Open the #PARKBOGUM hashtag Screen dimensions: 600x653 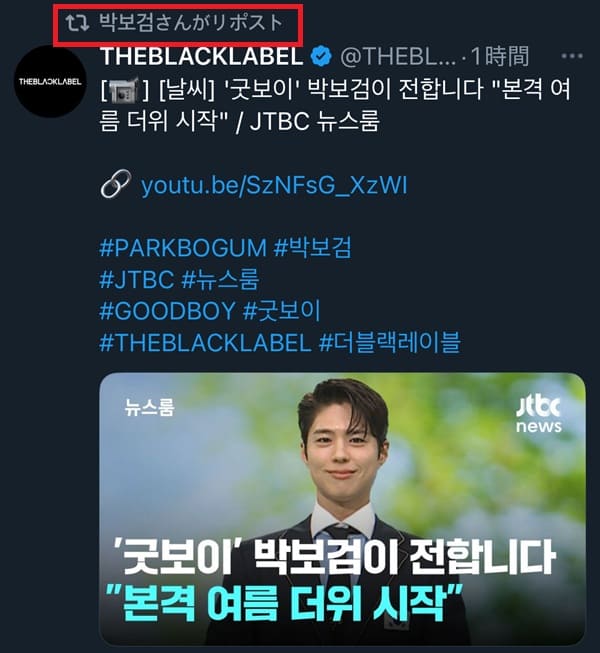(x=183, y=248)
